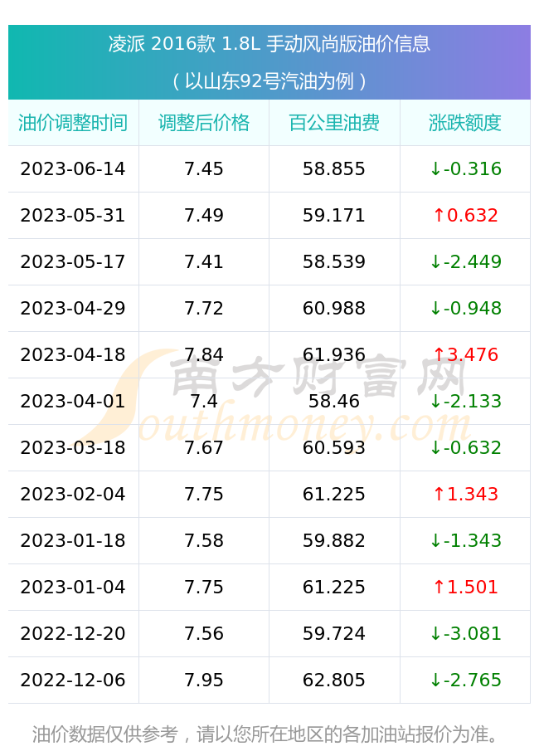
Task: Click the table title 凌派 2016款 banner
Action: [269, 44]
